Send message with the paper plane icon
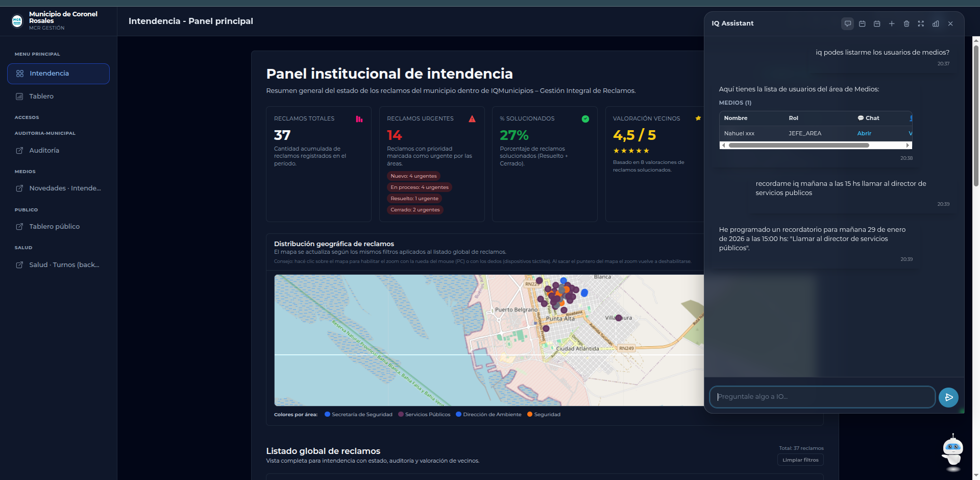Screen dimensions: 980x480 pyautogui.click(x=948, y=397)
